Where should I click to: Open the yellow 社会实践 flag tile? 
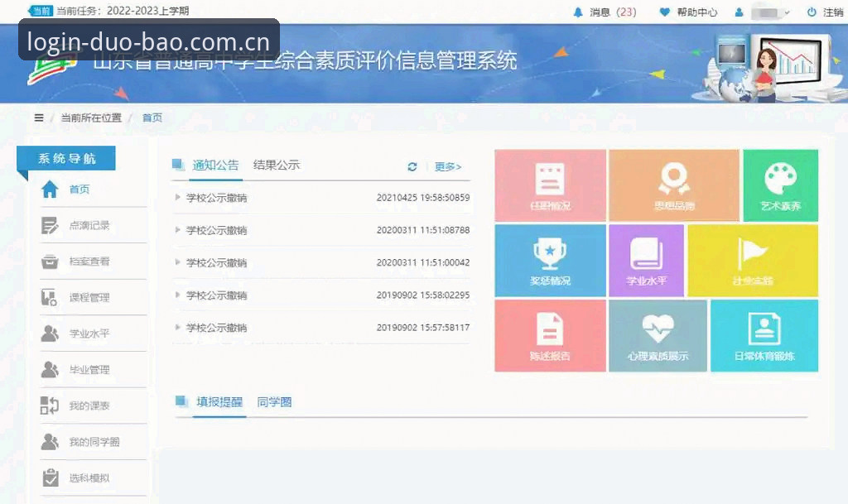coord(752,261)
